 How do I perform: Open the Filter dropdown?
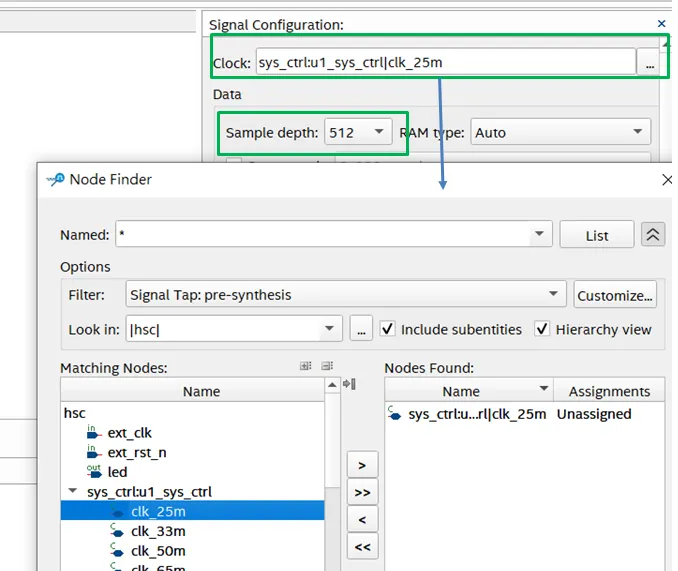click(346, 294)
